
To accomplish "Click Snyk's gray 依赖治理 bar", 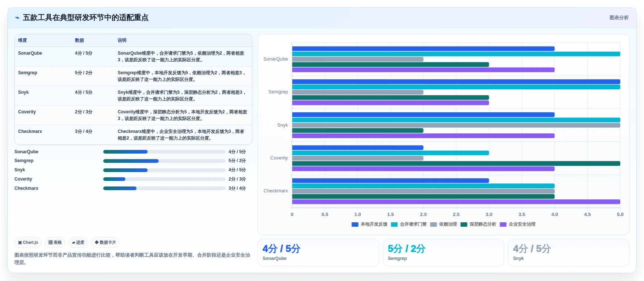I will pyautogui.click(x=456, y=125).
